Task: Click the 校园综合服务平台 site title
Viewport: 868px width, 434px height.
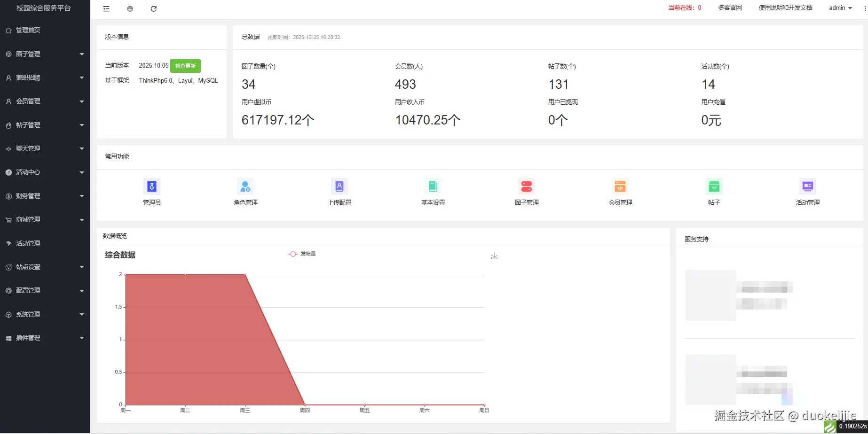Action: point(44,8)
